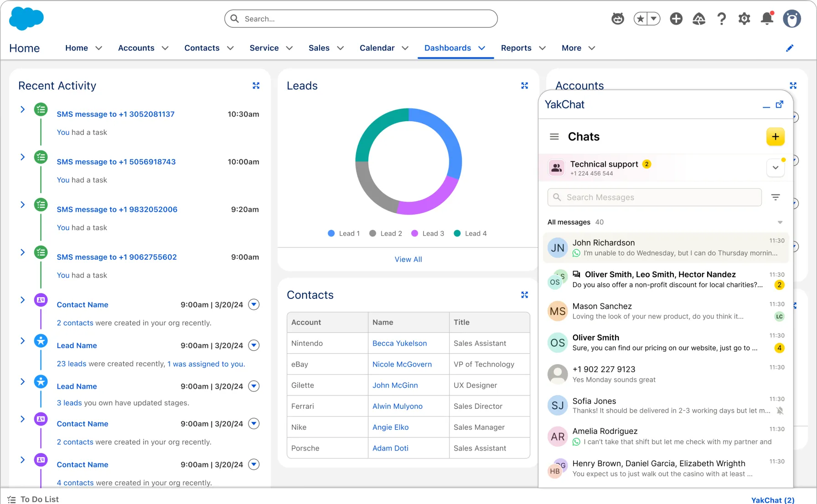Open the user profile avatar

[x=792, y=19]
